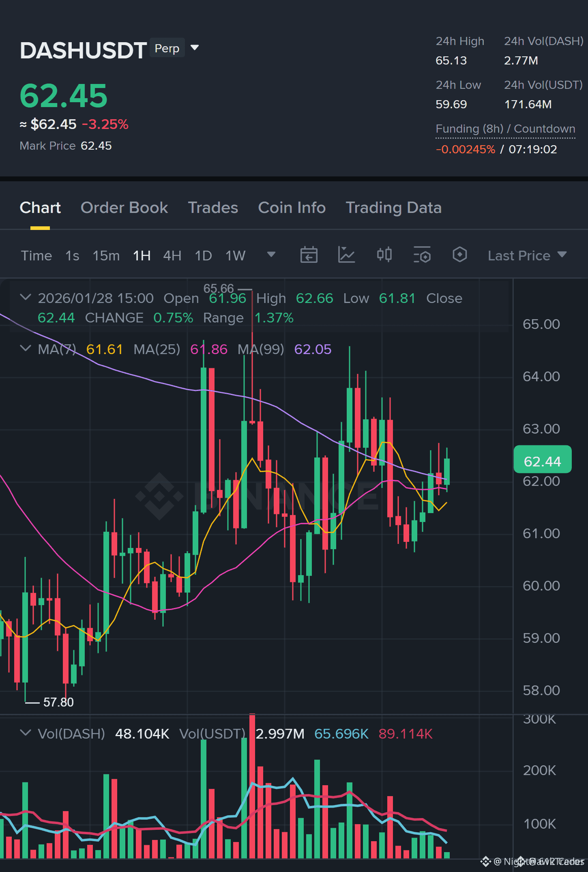Switch to the Trades tab
The height and width of the screenshot is (872, 588).
213,208
